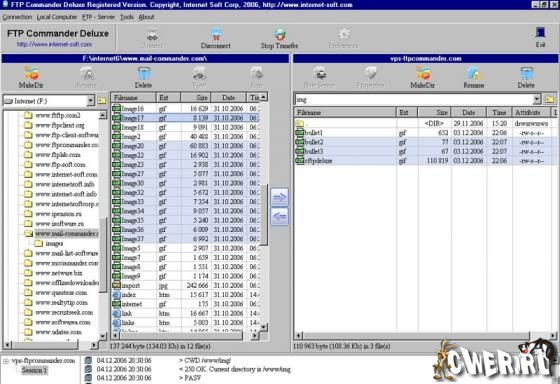Viewport: 560px width, 384px height.
Task: Click folder icon beside remote img path box
Action: point(550,99)
